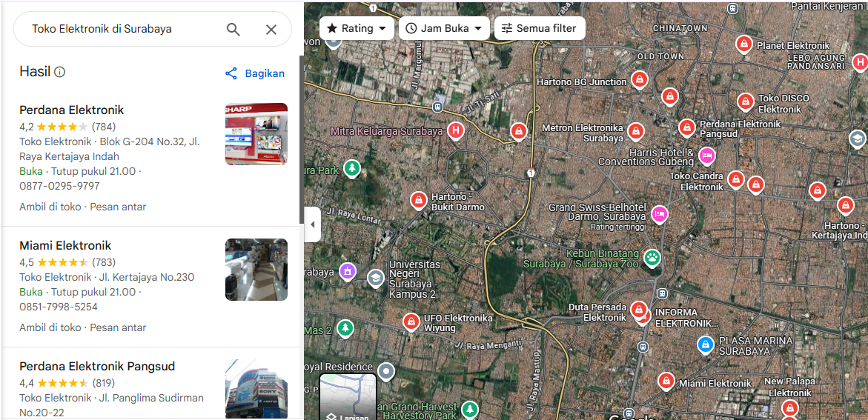Click the (819) review count
This screenshot has height=420, width=868.
pos(104,382)
